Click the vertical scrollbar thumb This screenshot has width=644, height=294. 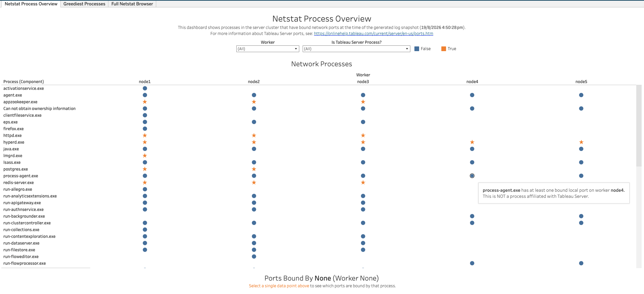(x=639, y=126)
